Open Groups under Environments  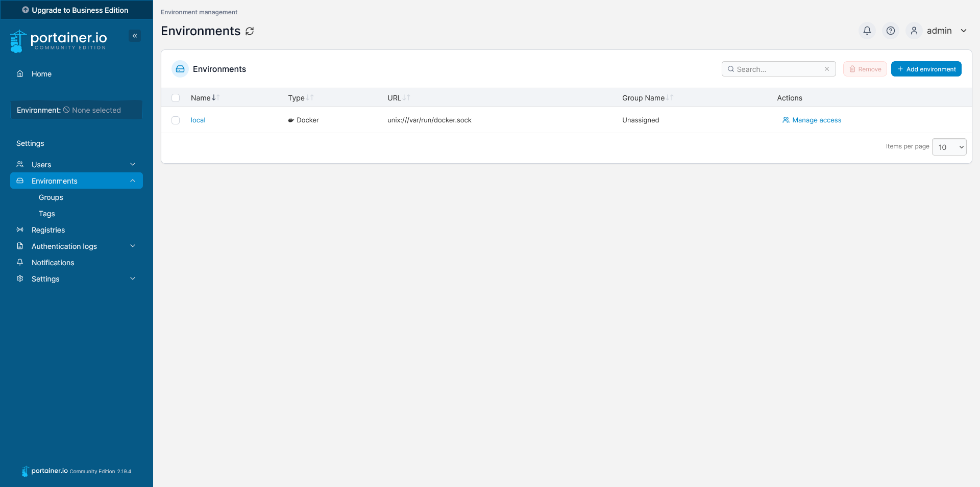[x=51, y=197]
